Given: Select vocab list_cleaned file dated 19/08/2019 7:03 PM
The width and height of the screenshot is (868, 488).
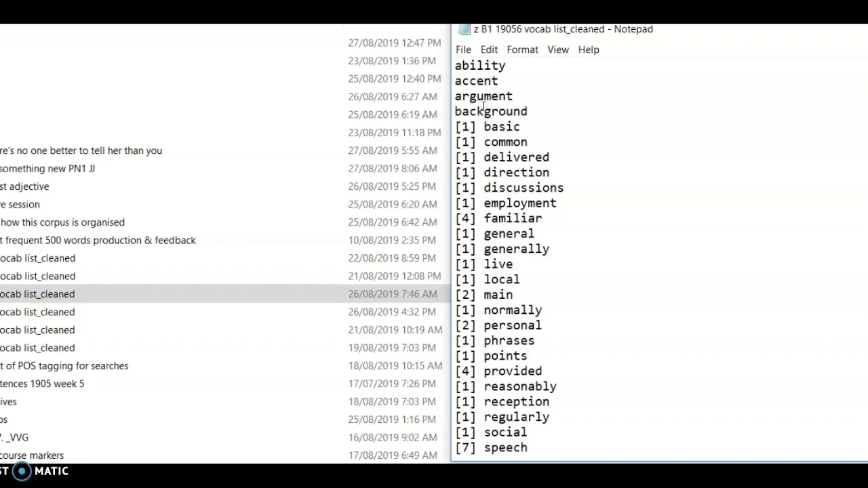Looking at the screenshot, I should coord(38,348).
